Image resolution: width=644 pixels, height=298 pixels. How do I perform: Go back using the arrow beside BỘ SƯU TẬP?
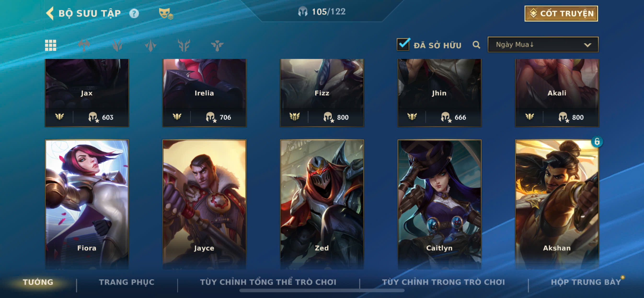[x=50, y=13]
